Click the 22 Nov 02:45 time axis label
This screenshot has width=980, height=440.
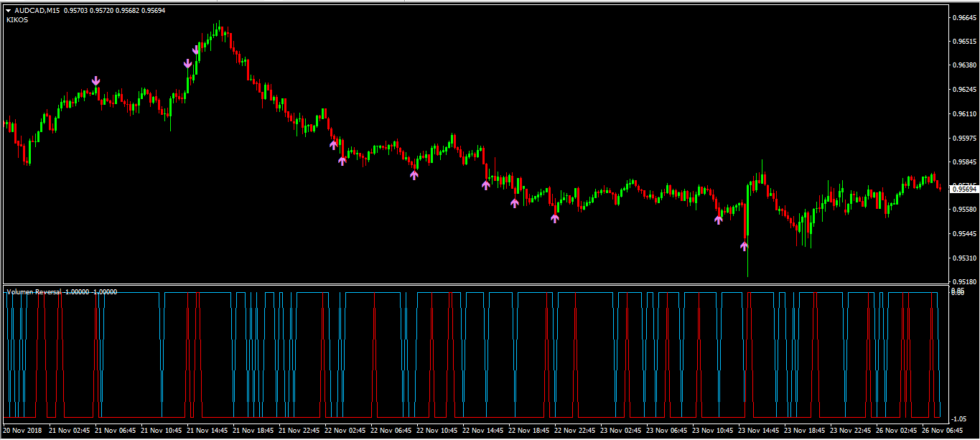pyautogui.click(x=345, y=431)
